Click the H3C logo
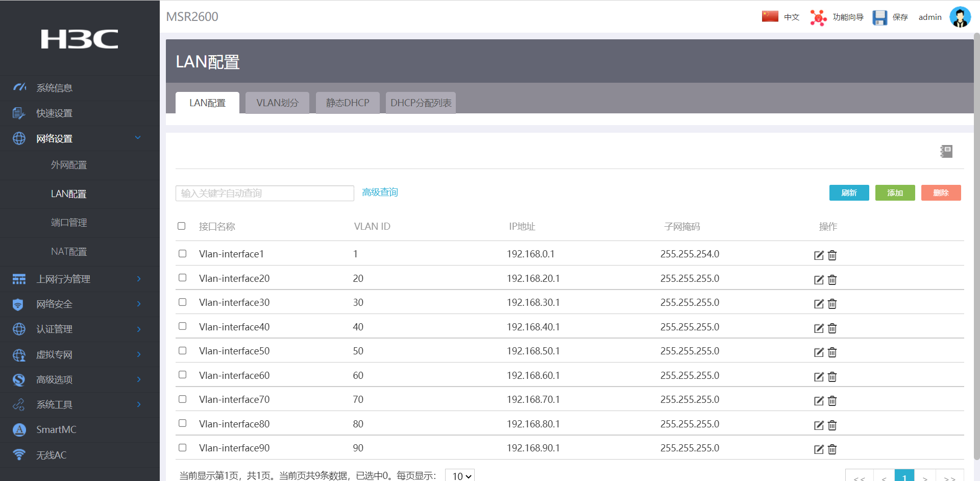 pos(80,39)
